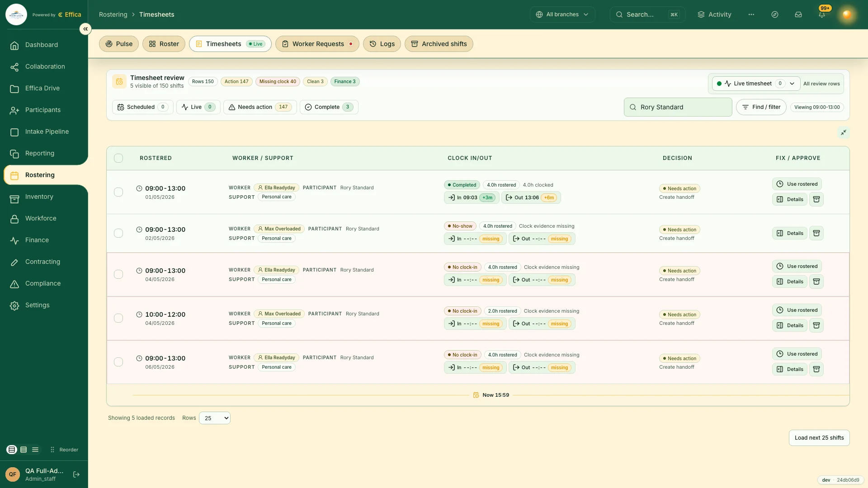Select the medium density view icon
The width and height of the screenshot is (868, 488).
[x=24, y=450]
